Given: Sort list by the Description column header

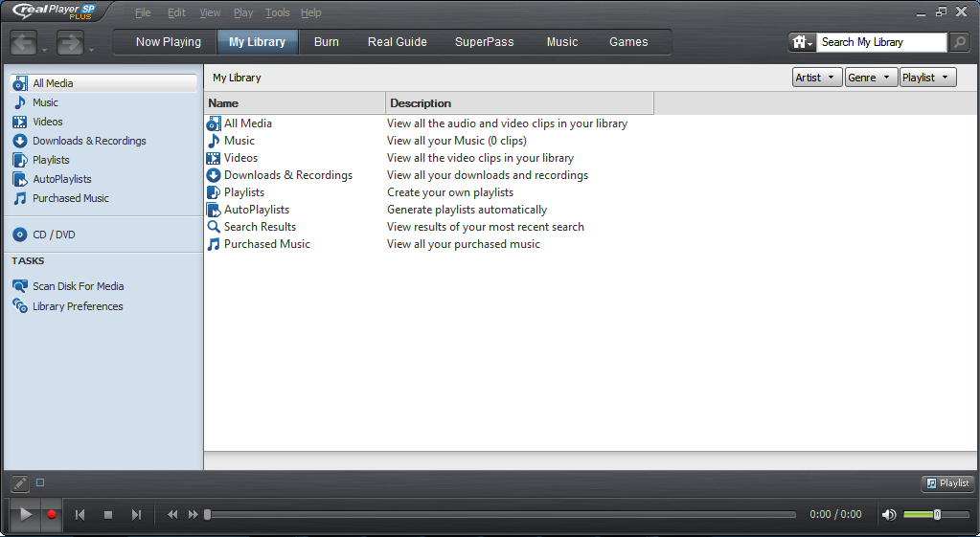Looking at the screenshot, I should (x=519, y=103).
